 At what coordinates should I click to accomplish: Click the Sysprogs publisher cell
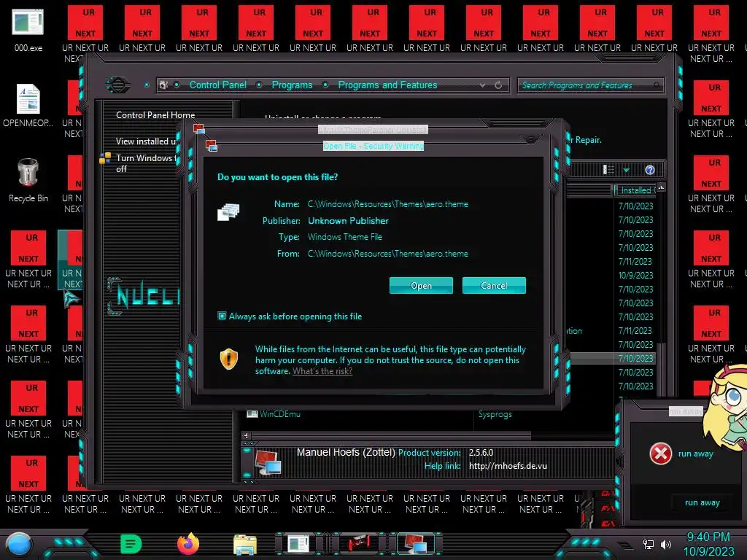tap(495, 414)
